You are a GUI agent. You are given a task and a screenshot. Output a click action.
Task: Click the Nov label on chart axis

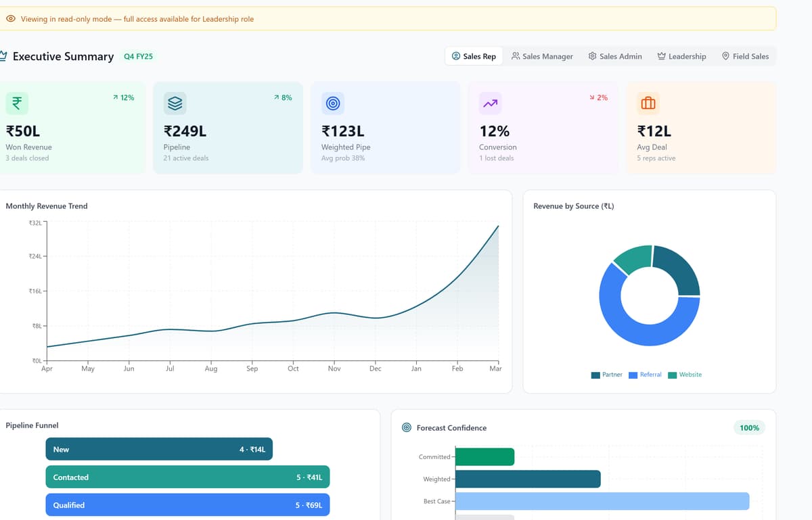[x=334, y=369]
